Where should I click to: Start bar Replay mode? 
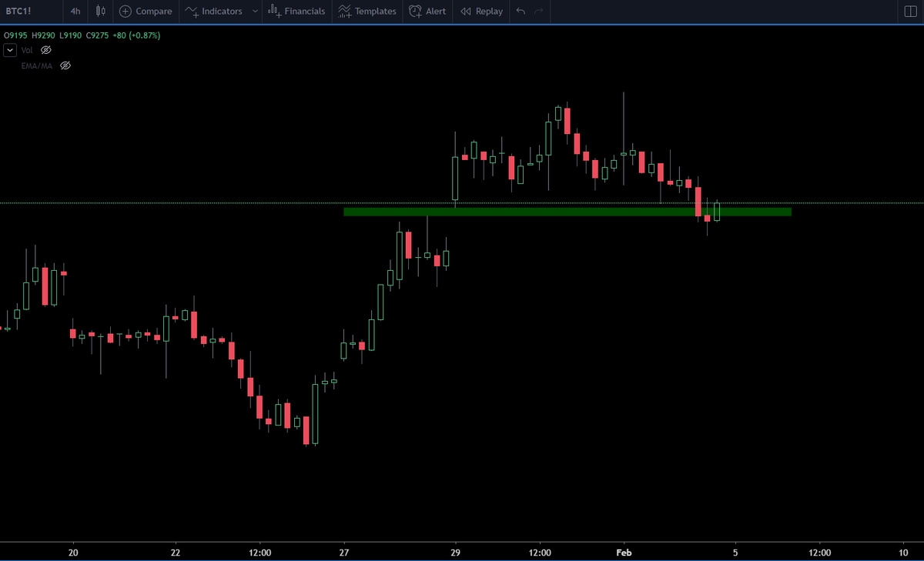[x=481, y=12]
